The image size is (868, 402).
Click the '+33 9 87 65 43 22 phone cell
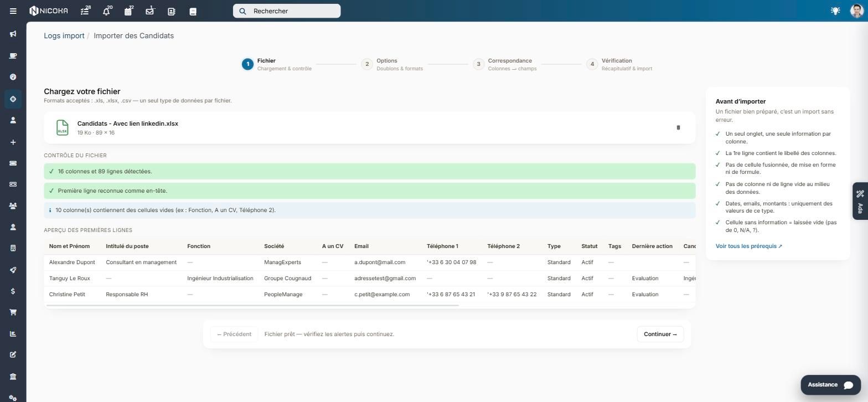[512, 295]
